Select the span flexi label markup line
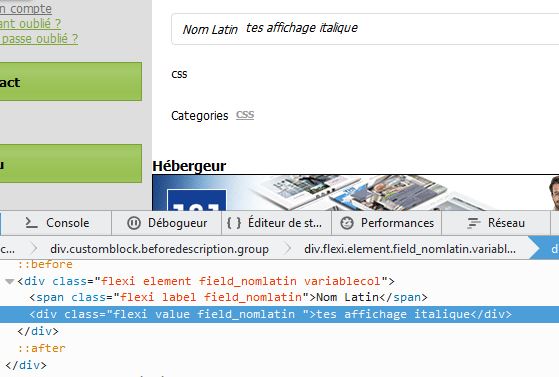Screen dimensions: 559x377 click(228, 297)
